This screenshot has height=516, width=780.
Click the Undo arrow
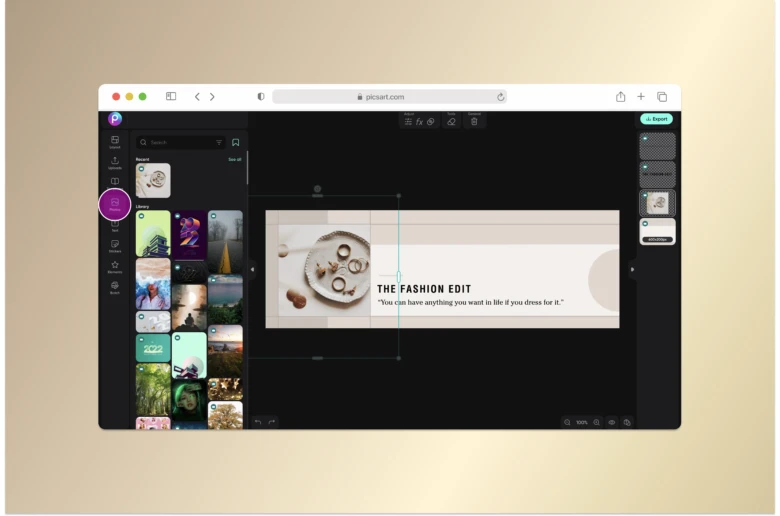click(x=258, y=422)
